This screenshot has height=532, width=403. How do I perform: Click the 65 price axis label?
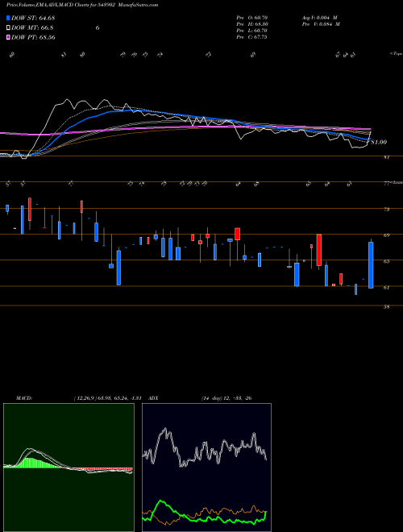(x=386, y=261)
